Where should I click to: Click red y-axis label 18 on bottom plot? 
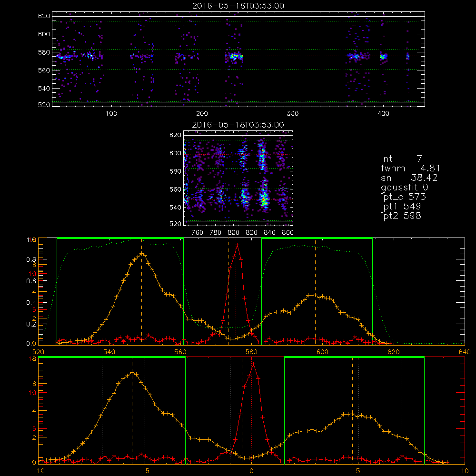click(x=32, y=359)
